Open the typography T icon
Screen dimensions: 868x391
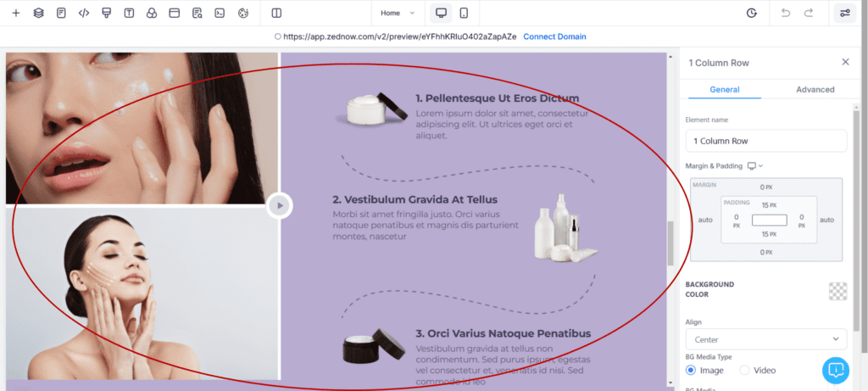(129, 14)
